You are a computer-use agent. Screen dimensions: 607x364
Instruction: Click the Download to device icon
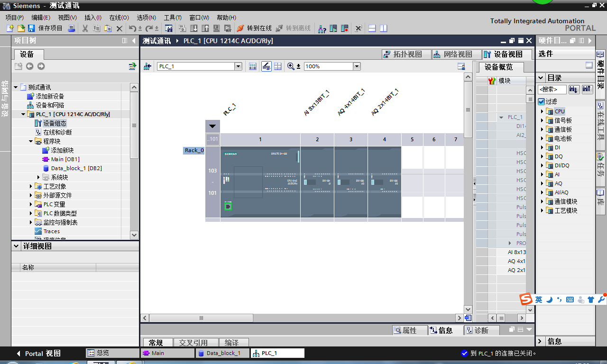point(194,28)
